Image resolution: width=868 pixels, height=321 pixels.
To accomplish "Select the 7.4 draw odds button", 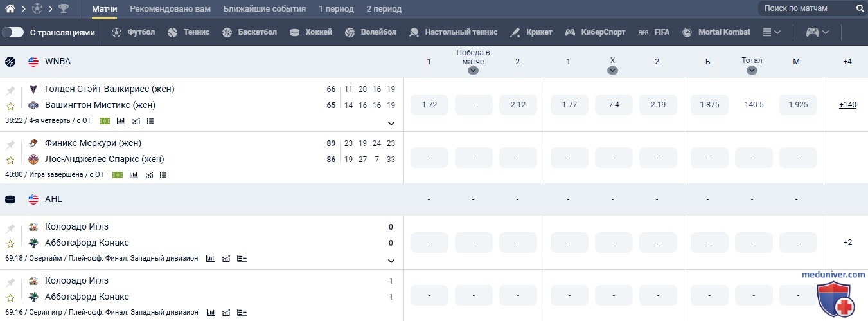I will point(614,105).
